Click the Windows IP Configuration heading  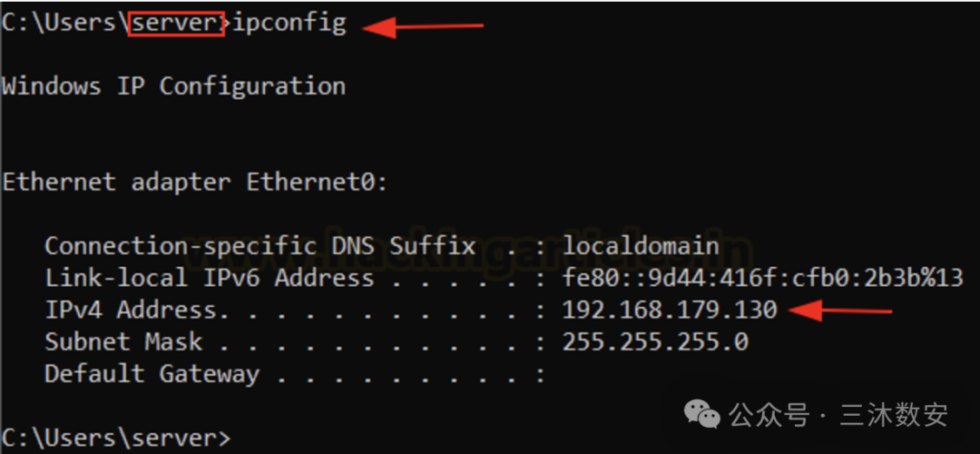(173, 86)
